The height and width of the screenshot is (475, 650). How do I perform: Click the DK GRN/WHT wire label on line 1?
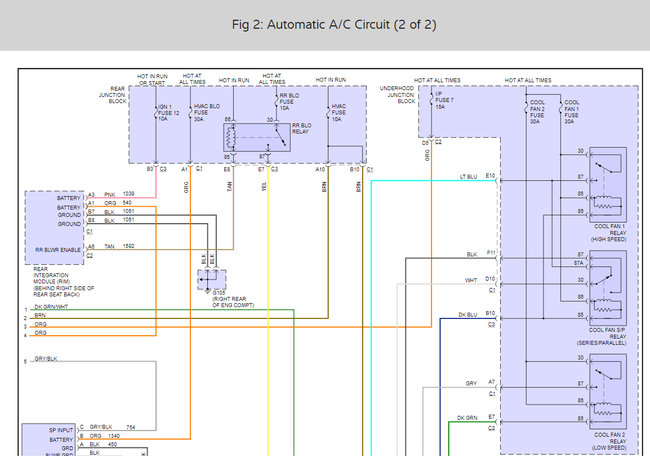51,307
